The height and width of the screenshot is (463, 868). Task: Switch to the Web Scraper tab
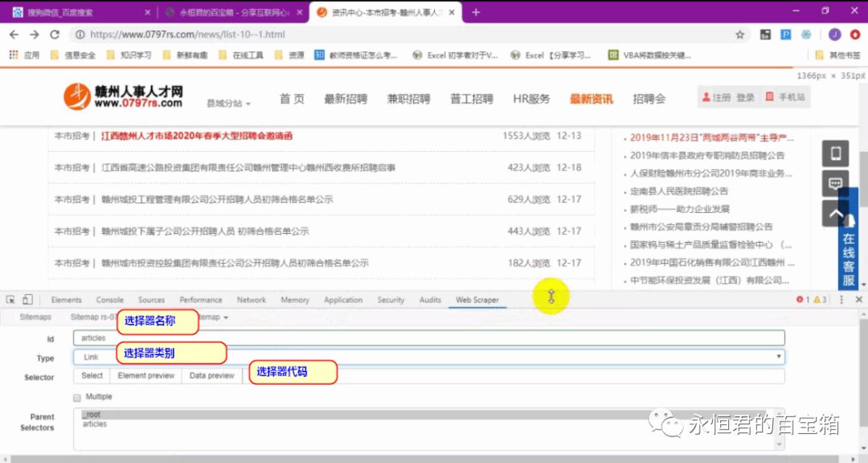[x=477, y=300]
